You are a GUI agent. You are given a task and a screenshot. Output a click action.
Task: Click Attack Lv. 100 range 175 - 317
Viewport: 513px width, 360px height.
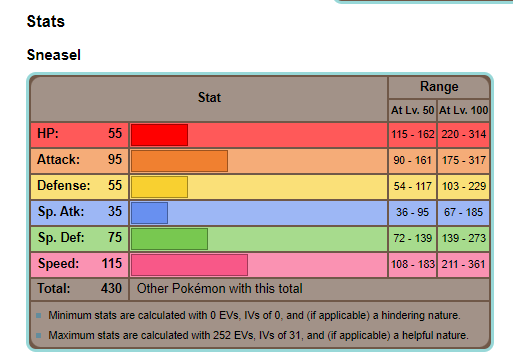(x=463, y=161)
